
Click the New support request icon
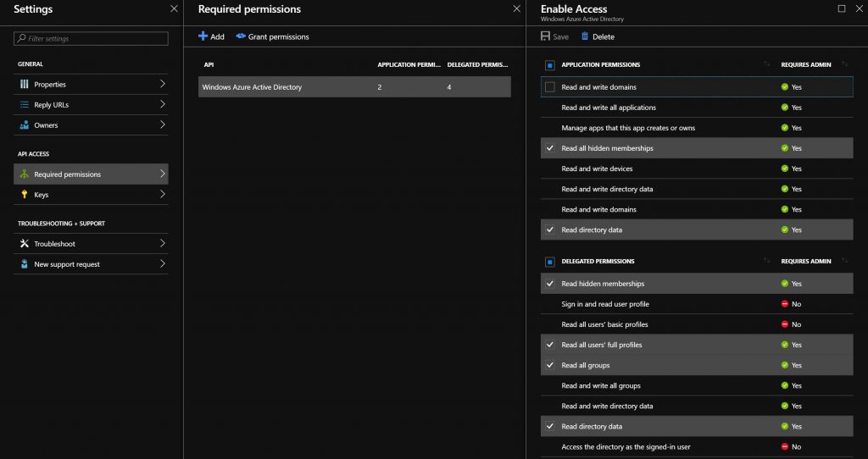tap(25, 263)
